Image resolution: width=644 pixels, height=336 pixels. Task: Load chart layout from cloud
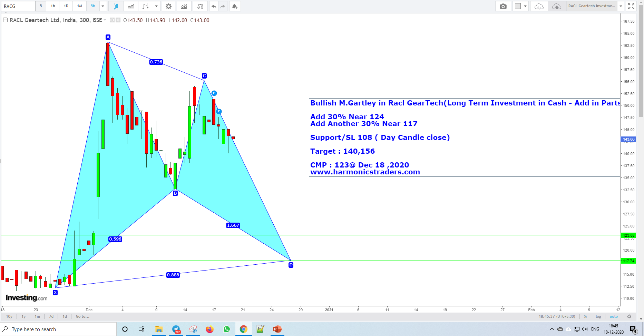coord(539,6)
